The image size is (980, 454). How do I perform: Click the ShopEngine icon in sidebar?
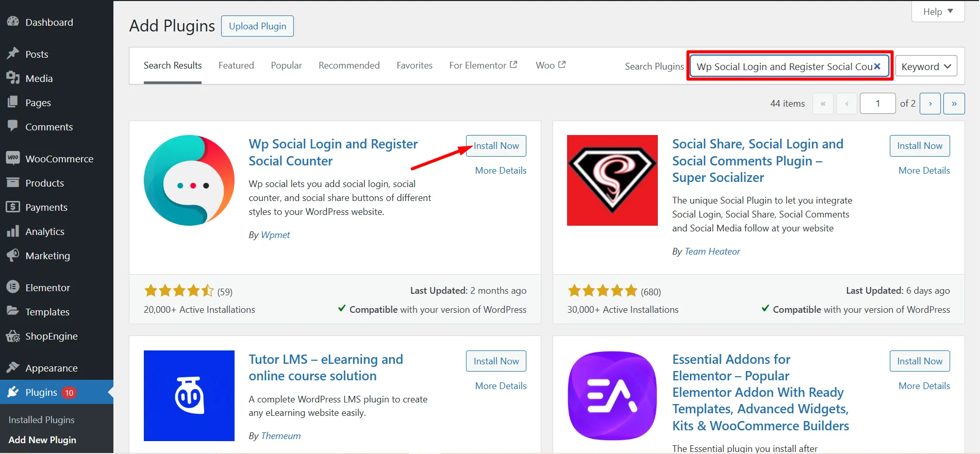(13, 335)
